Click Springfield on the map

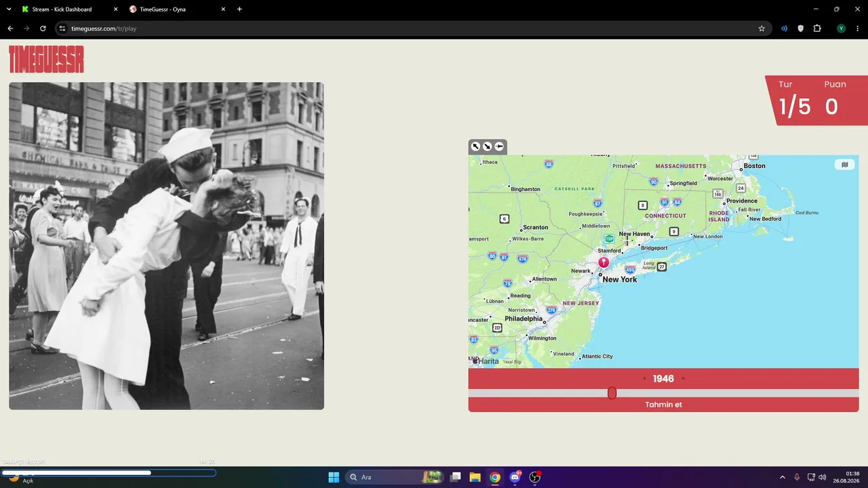pyautogui.click(x=683, y=183)
